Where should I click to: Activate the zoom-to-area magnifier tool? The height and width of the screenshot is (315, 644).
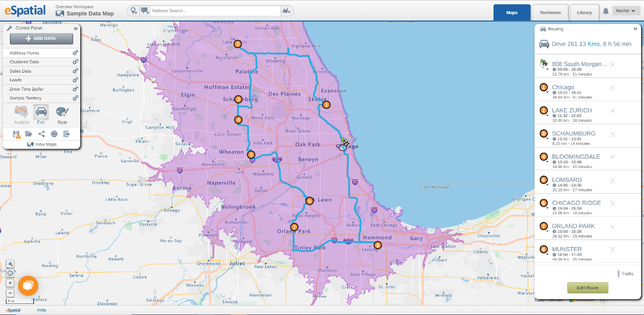[x=11, y=263]
